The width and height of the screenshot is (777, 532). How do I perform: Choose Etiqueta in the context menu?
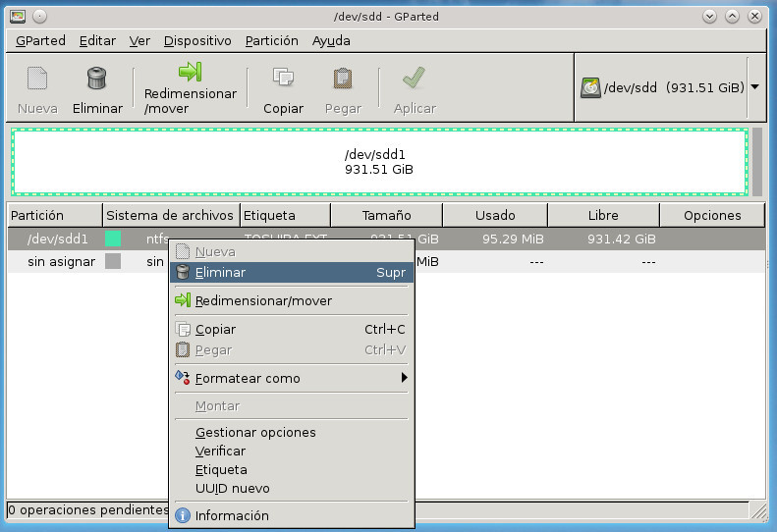click(x=292, y=470)
